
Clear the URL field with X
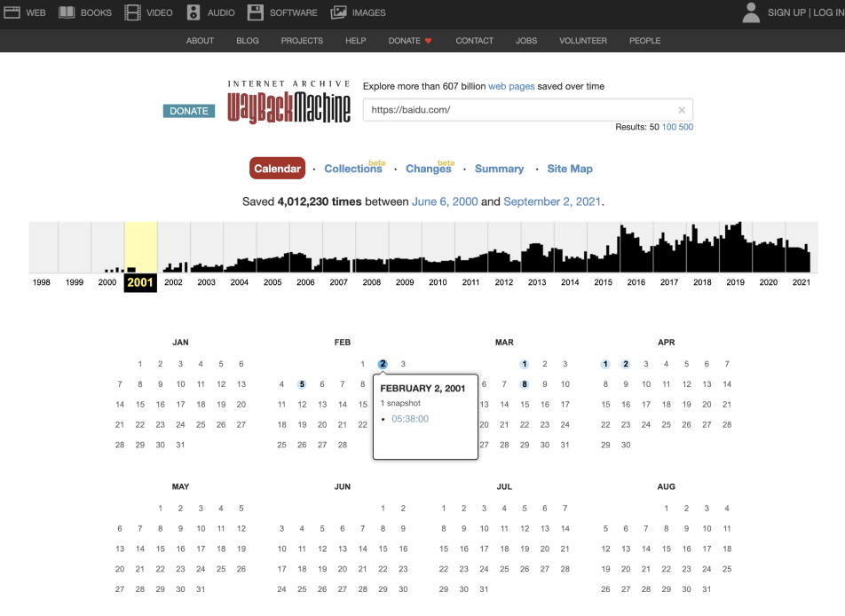click(682, 110)
